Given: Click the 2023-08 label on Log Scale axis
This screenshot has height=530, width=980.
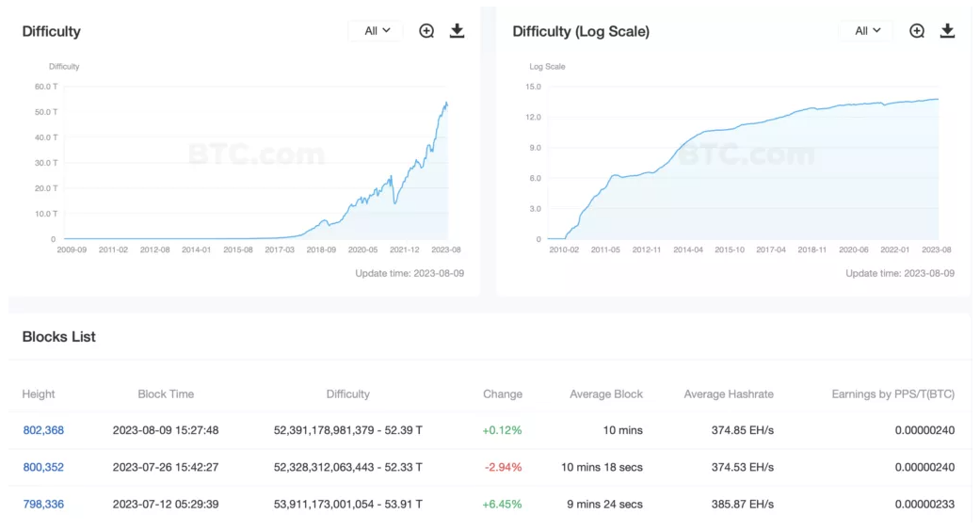Looking at the screenshot, I should [937, 249].
